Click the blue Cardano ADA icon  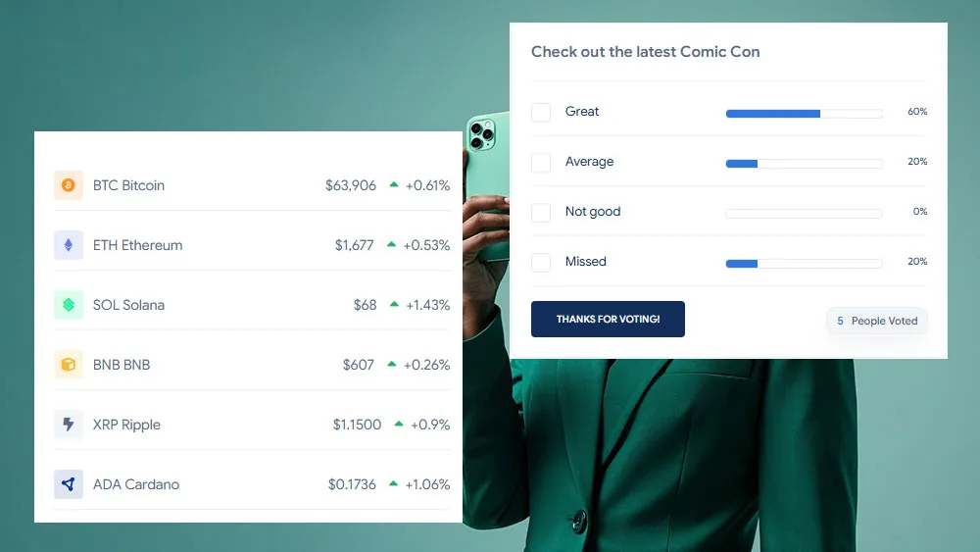click(x=69, y=484)
